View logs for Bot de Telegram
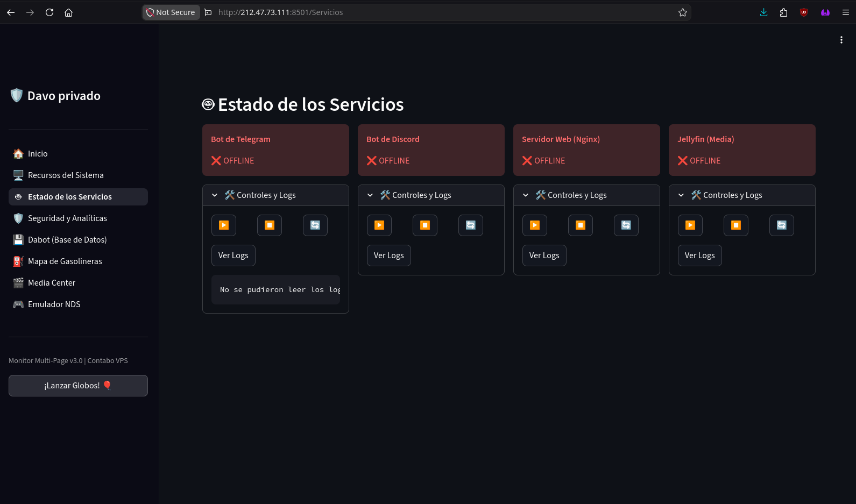Viewport: 856px width, 504px height. point(234,255)
